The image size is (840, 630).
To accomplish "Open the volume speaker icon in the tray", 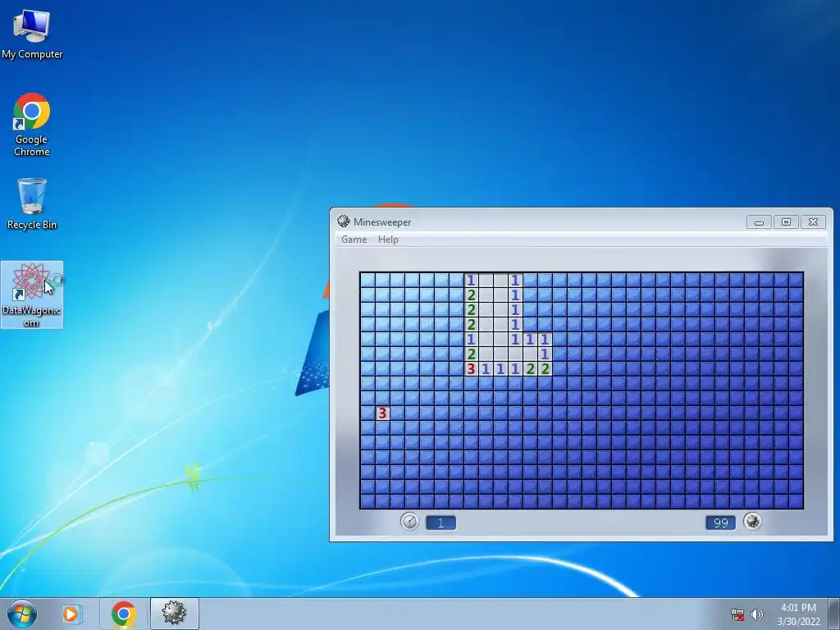I will click(756, 614).
